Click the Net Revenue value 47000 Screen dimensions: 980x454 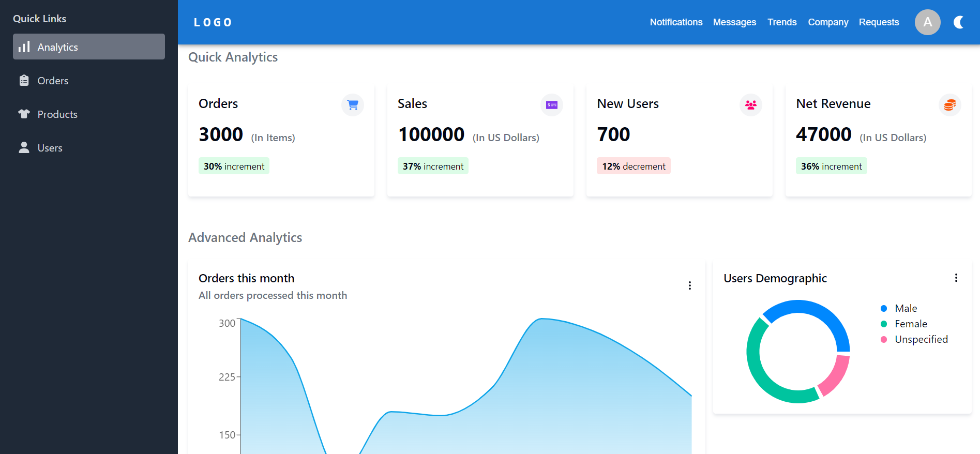pyautogui.click(x=823, y=134)
